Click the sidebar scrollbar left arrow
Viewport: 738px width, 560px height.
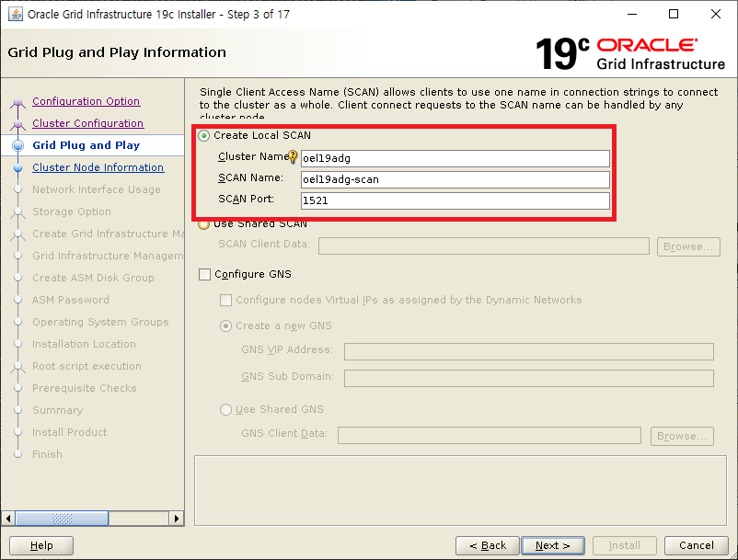8,519
